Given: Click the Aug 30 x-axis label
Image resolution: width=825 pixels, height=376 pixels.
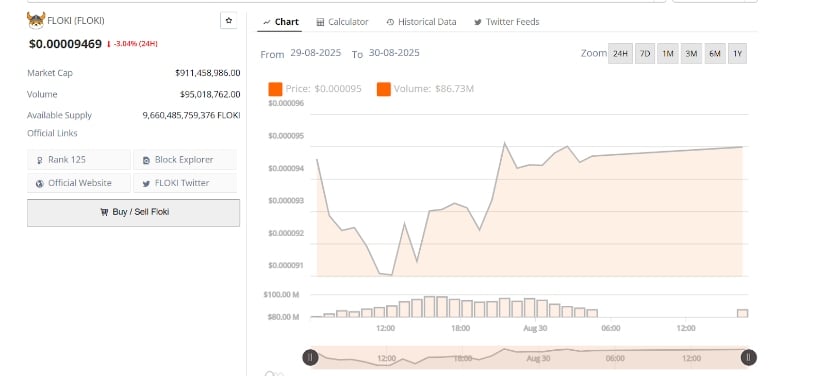Looking at the screenshot, I should pyautogui.click(x=536, y=328).
